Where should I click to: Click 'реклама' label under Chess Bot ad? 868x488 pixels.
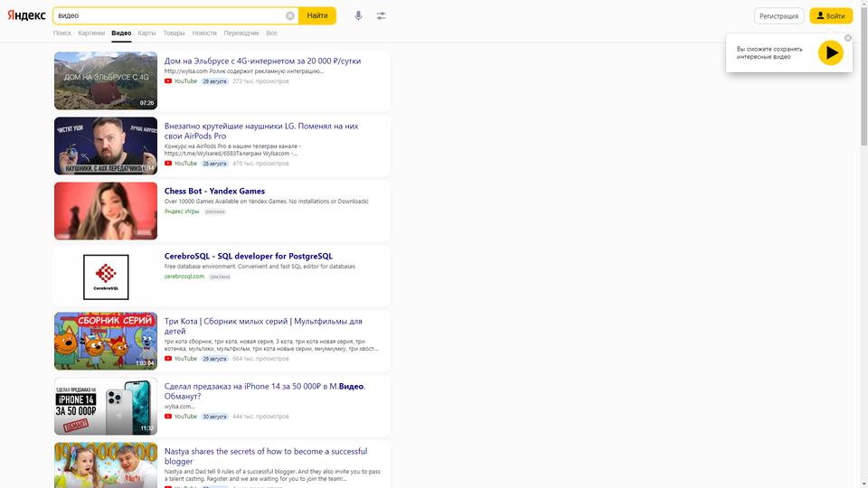pyautogui.click(x=215, y=211)
